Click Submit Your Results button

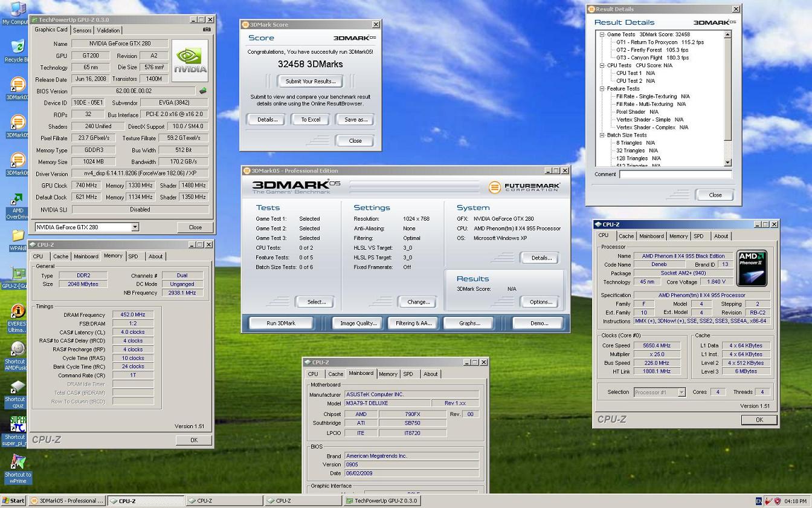(310, 81)
